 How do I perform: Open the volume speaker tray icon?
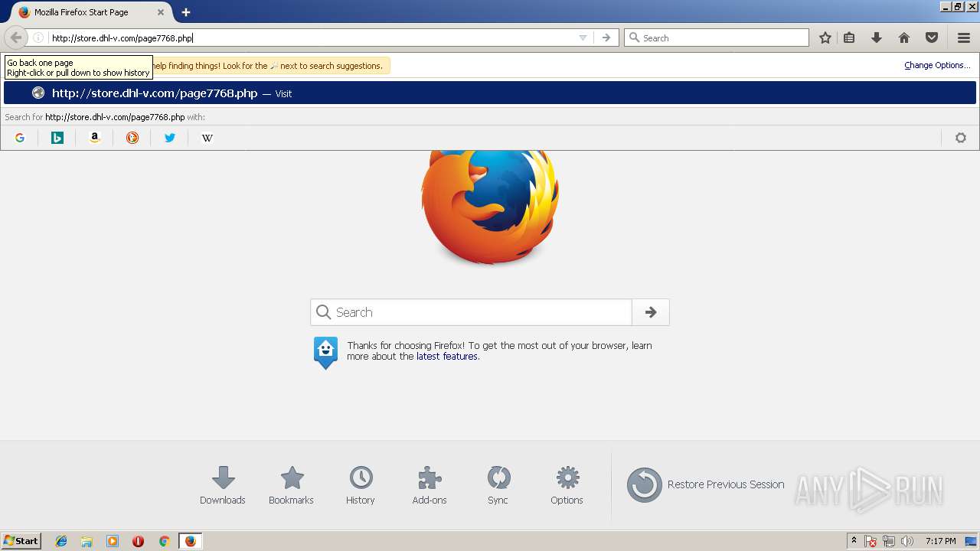(907, 541)
